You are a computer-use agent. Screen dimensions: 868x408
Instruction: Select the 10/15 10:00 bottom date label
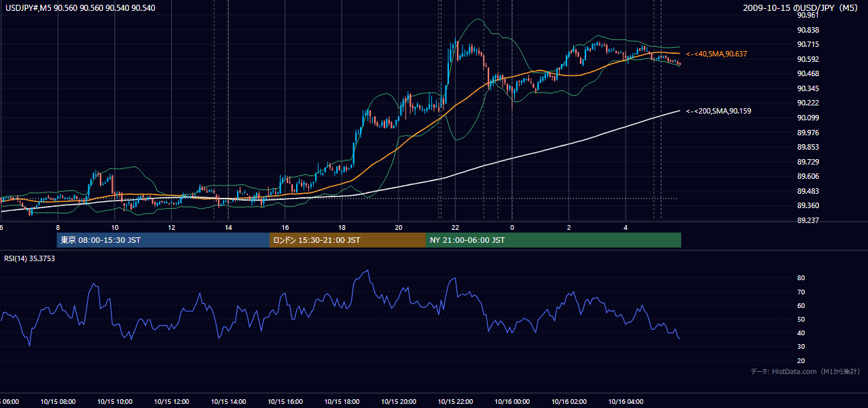(x=115, y=401)
